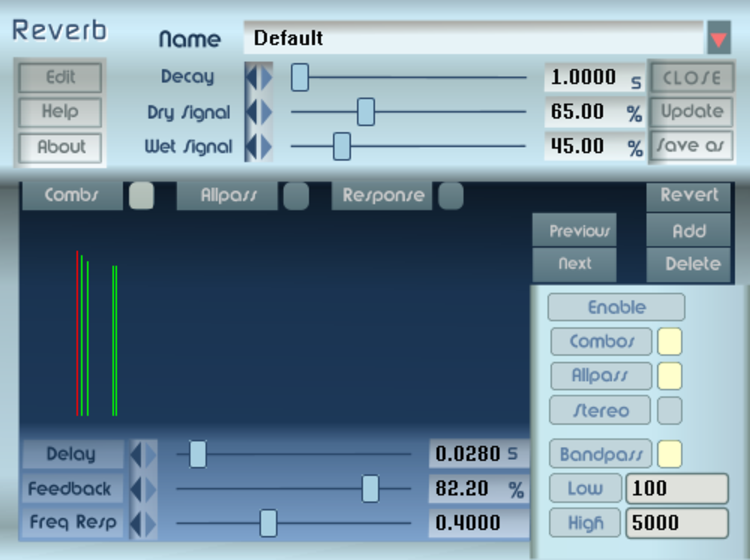Click the Decay stepper arrows

(x=258, y=77)
